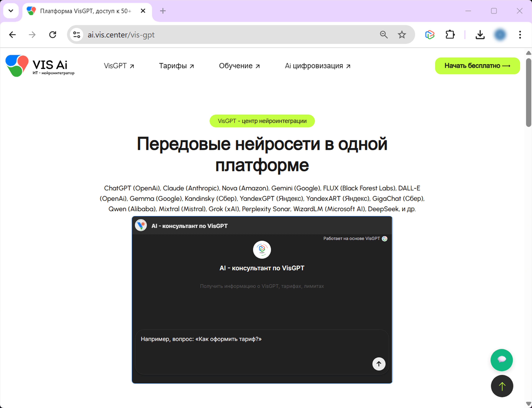Open the Тарифы menu item

pos(176,66)
